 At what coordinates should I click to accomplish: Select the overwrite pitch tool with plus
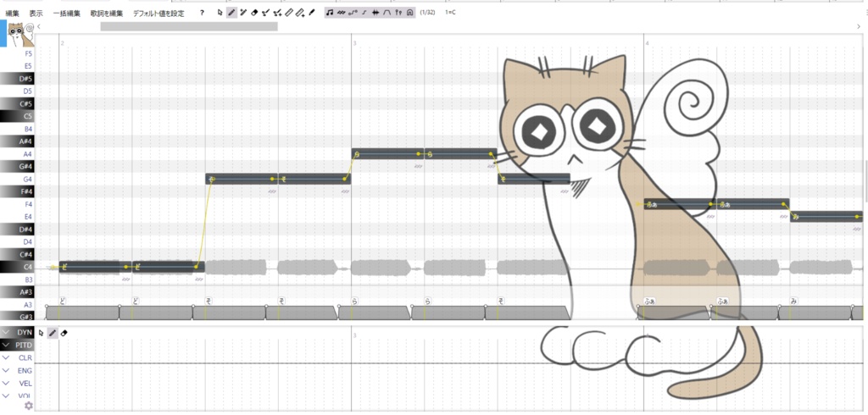click(x=277, y=13)
